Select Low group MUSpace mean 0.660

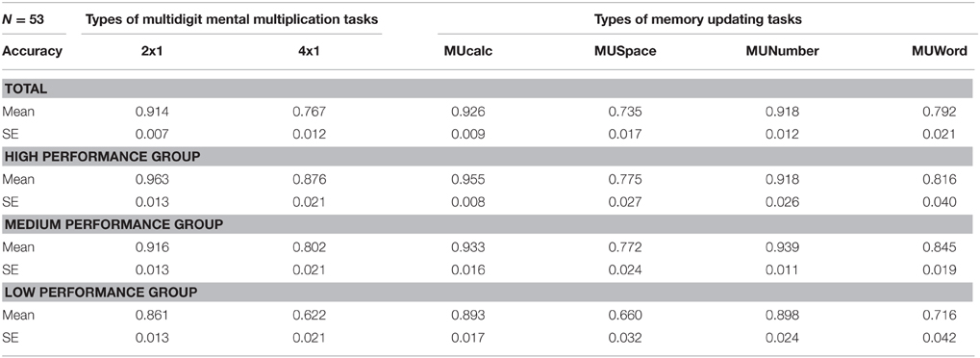(624, 315)
